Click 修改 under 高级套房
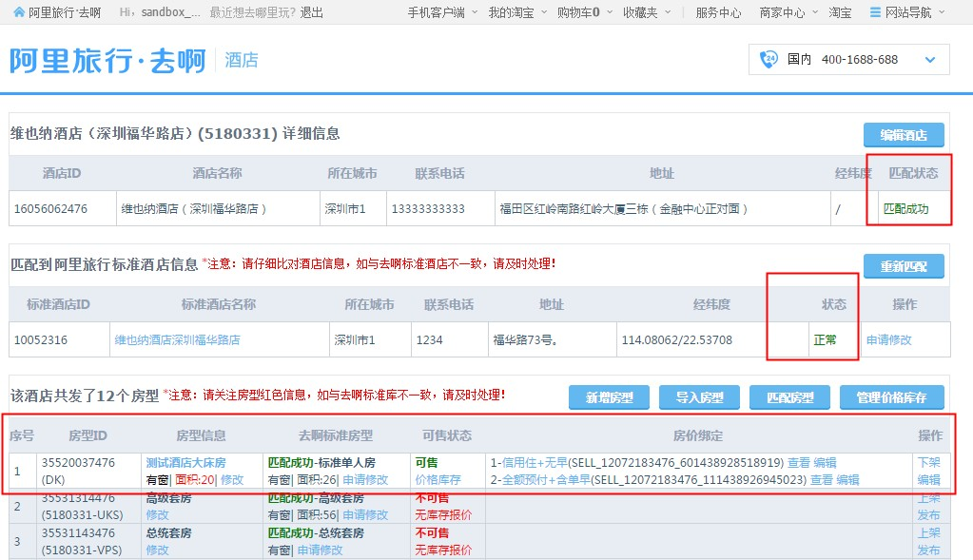Screen dimensions: 973x560 (157, 515)
